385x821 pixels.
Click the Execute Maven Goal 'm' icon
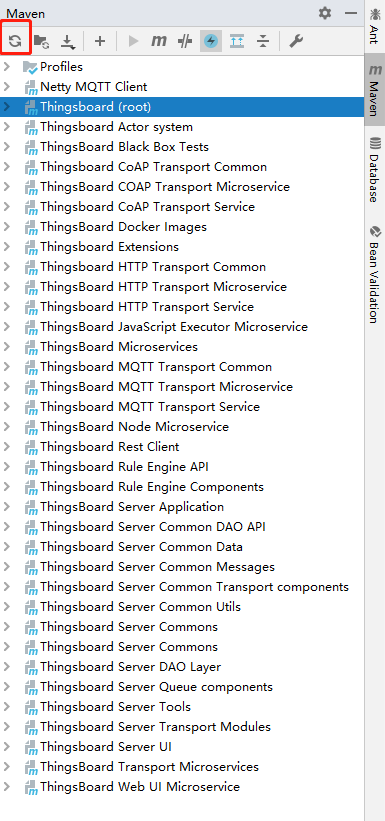(158, 41)
